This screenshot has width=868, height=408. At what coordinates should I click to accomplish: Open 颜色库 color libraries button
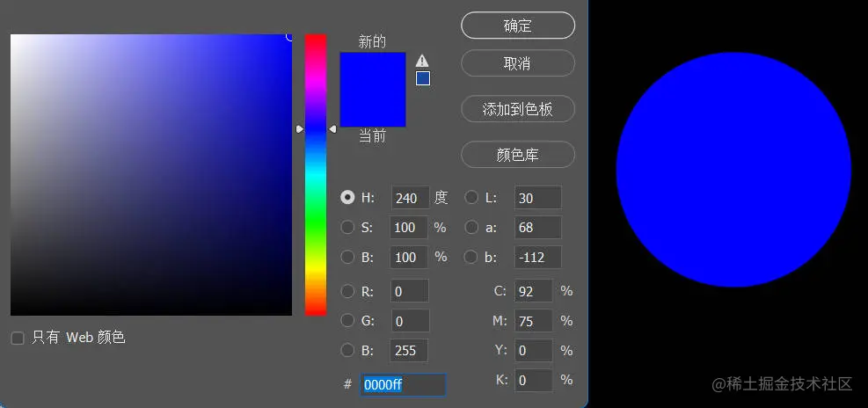[x=518, y=155]
